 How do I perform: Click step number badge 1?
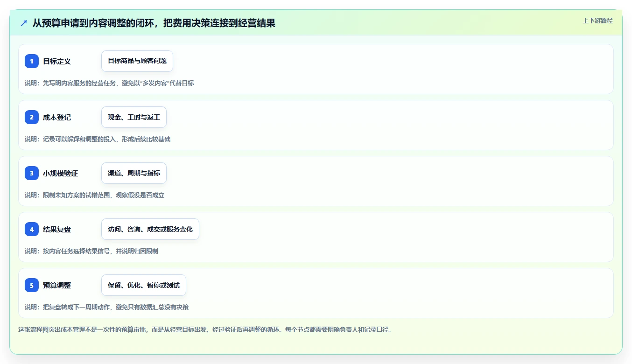pos(32,61)
